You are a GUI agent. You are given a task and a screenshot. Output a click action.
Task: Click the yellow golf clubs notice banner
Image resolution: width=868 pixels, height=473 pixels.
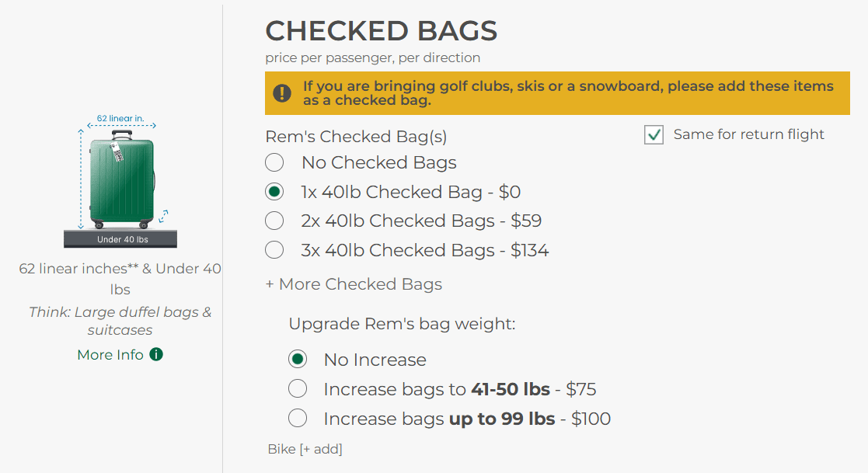click(x=557, y=93)
